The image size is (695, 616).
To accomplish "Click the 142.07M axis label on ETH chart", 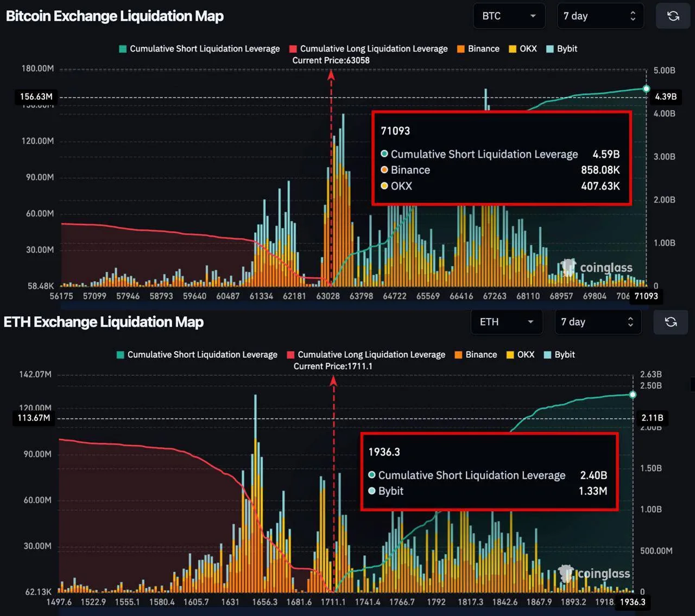I will (35, 374).
